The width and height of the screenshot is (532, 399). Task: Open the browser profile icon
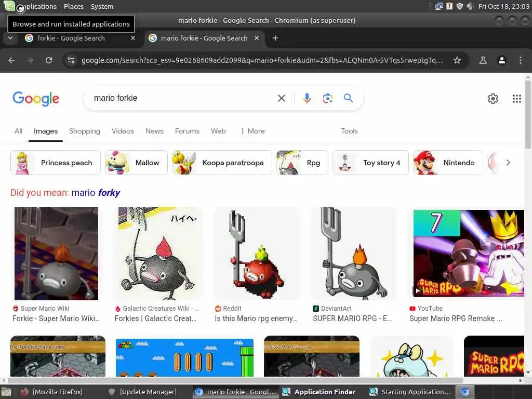pyautogui.click(x=501, y=60)
